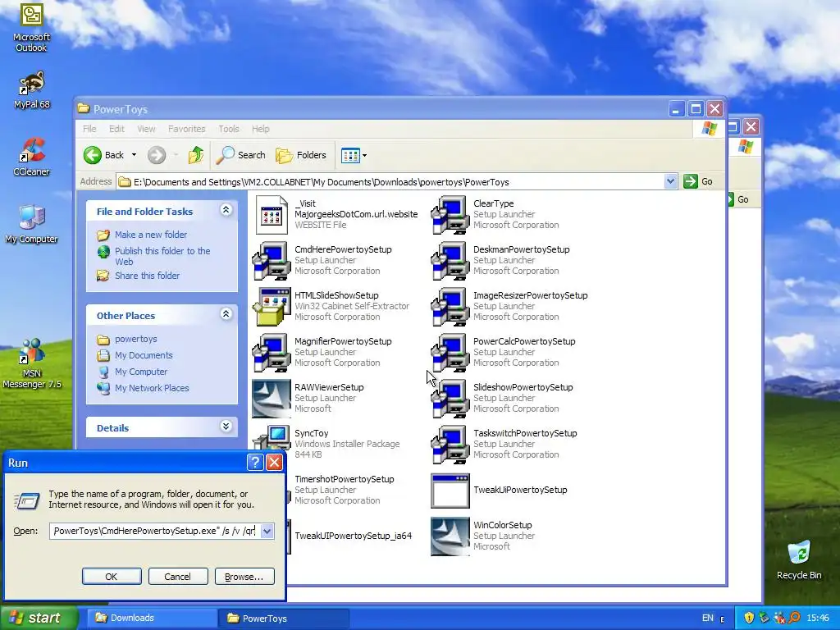This screenshot has width=840, height=630.
Task: Open the File menu
Action: [x=89, y=129]
